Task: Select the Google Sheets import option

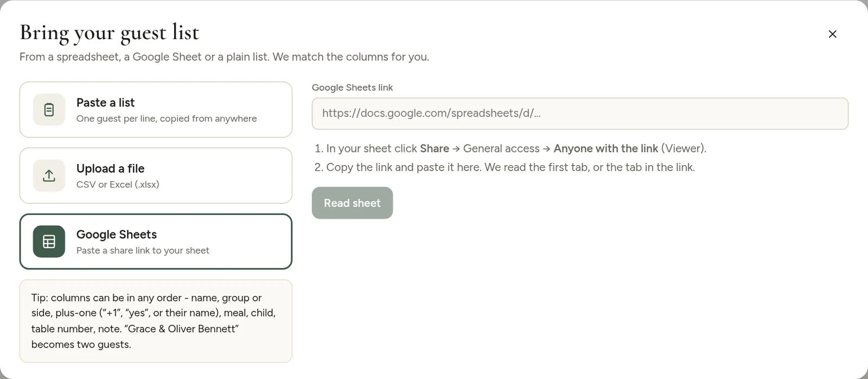Action: point(156,242)
